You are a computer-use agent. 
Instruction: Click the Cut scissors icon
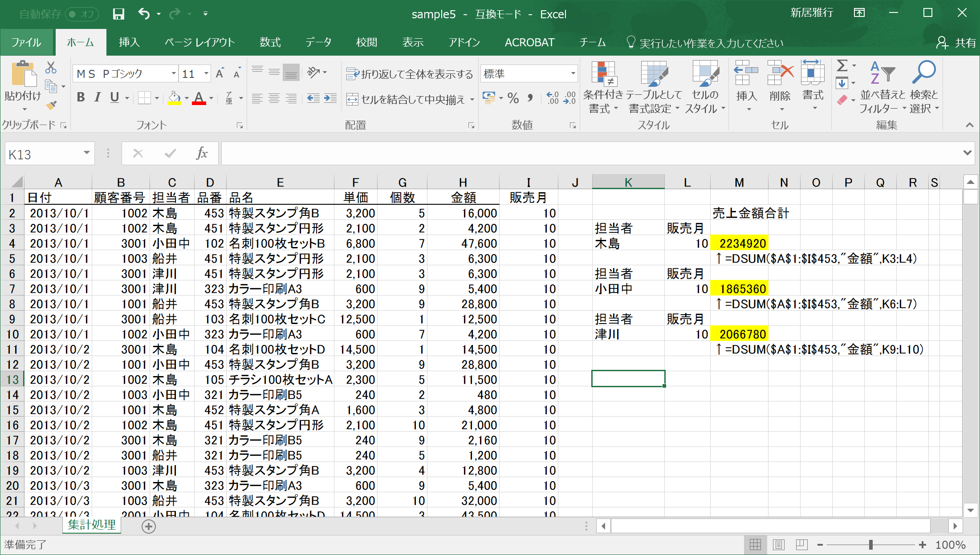click(x=51, y=68)
